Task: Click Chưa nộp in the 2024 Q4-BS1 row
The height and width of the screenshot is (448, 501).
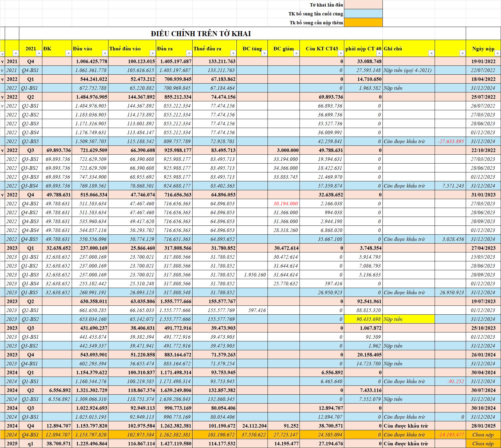Action: (483, 435)
